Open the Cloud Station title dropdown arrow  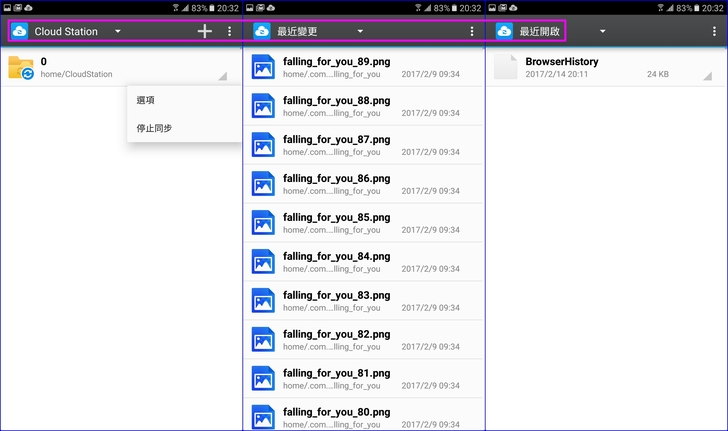(117, 31)
